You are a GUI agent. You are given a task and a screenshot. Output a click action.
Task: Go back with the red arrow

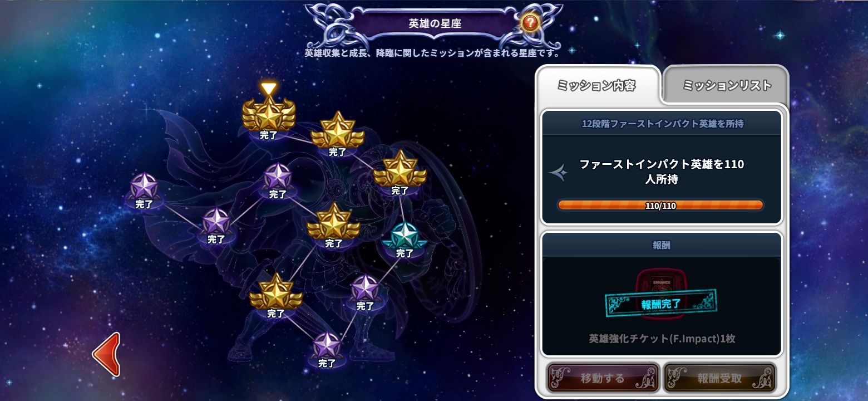[106, 354]
